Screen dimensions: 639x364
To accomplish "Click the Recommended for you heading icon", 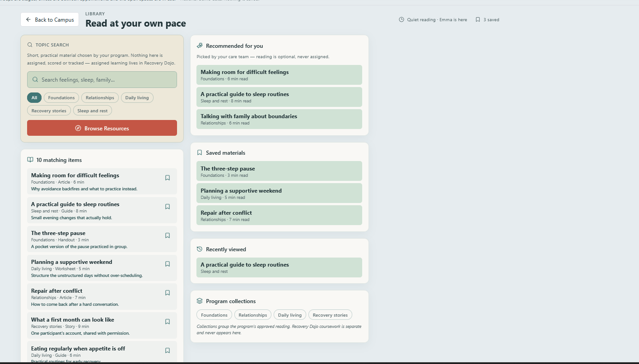I will tap(200, 46).
